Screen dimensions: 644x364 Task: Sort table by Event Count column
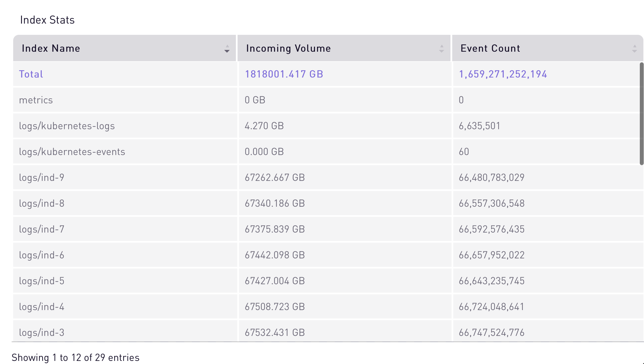[x=548, y=48]
